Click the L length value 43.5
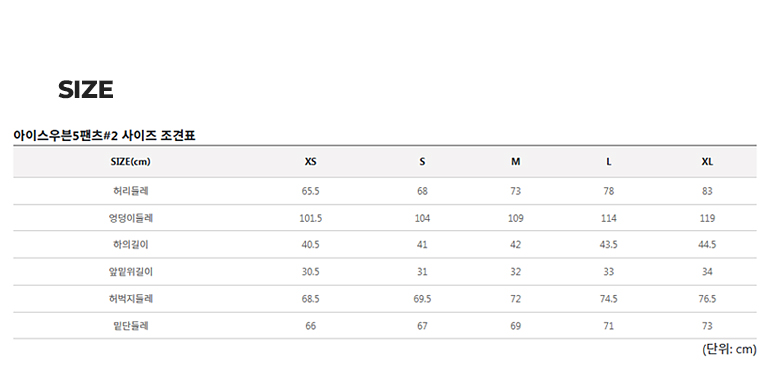770x387 pixels. [x=608, y=245]
